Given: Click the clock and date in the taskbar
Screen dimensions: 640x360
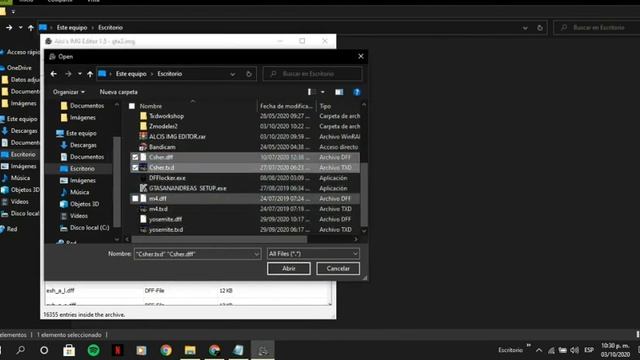Looking at the screenshot, I should tap(615, 350).
